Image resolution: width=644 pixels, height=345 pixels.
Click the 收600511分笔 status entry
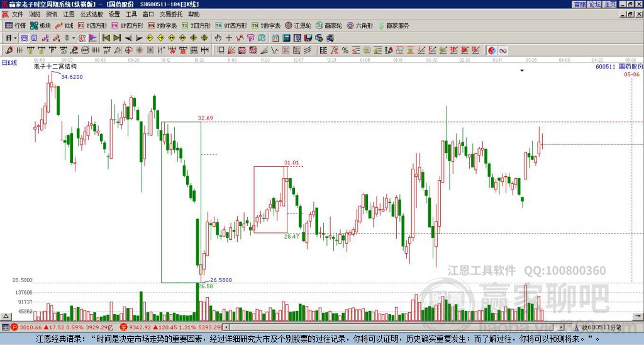click(597, 327)
